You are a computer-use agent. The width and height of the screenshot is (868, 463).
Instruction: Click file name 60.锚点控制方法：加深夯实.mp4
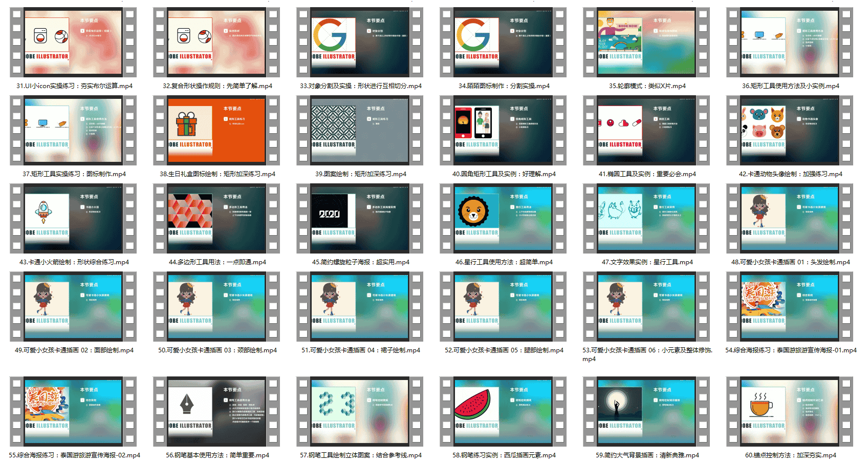click(791, 455)
